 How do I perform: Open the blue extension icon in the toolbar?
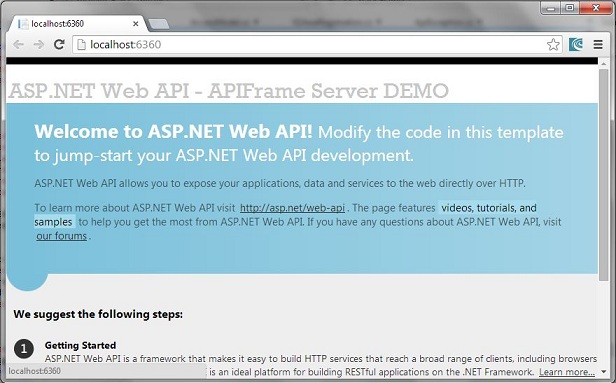click(576, 44)
